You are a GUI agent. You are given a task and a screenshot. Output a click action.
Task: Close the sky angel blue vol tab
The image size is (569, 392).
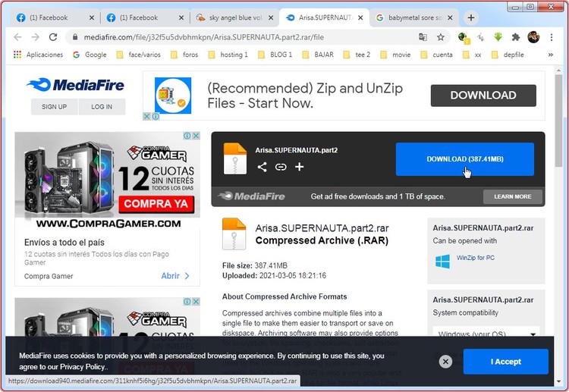pyautogui.click(x=271, y=17)
